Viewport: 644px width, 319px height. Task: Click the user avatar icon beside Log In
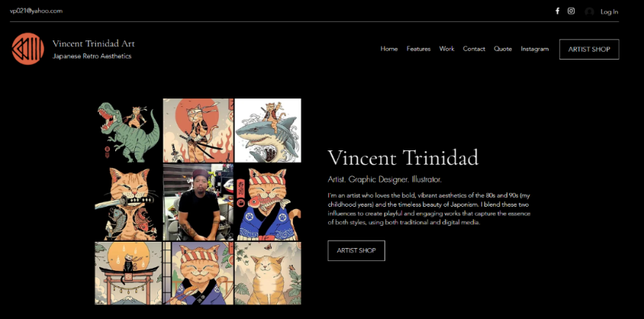coord(589,11)
